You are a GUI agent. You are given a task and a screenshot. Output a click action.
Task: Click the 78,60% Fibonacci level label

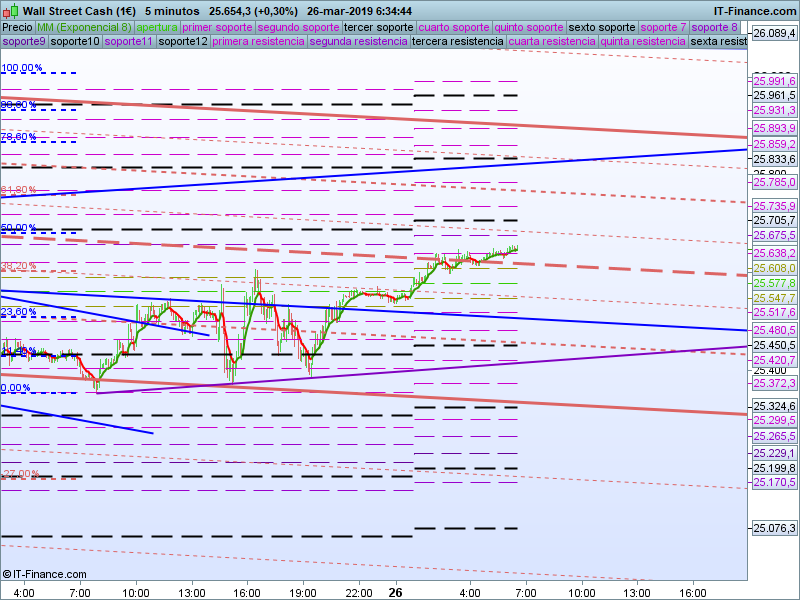coord(18,137)
